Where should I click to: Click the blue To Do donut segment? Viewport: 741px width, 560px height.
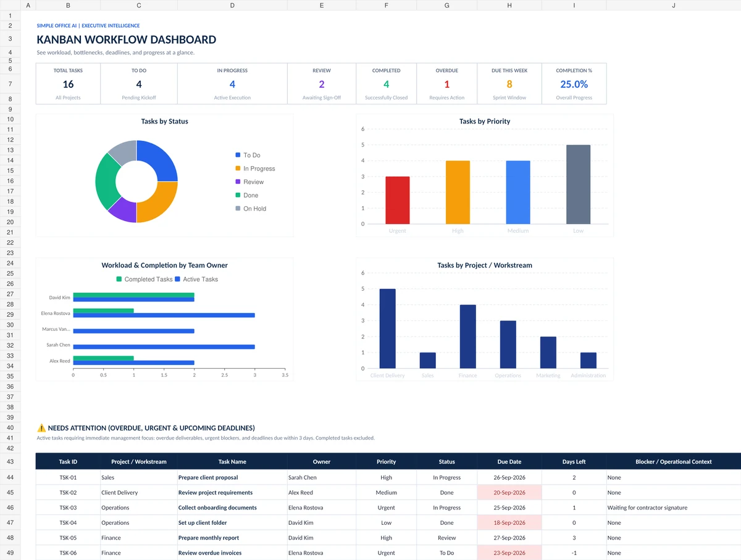[160, 159]
